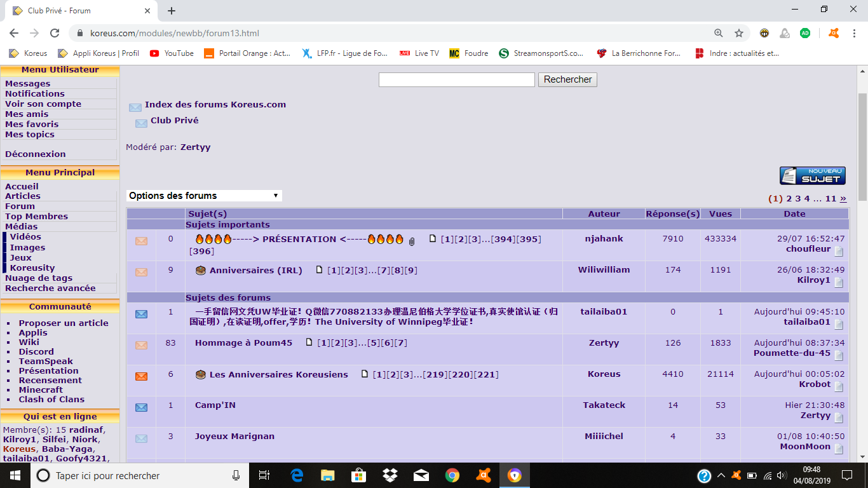Open the Forum item in Menu Principal

(x=20, y=206)
